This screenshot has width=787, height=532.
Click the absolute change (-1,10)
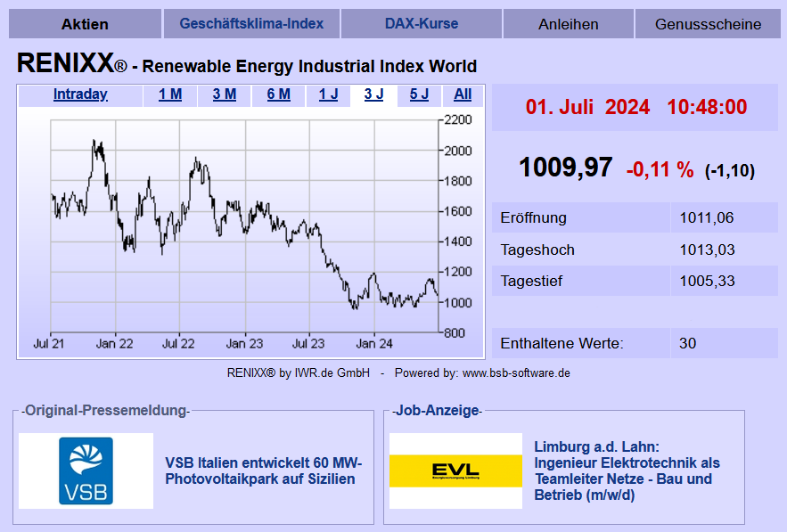[730, 170]
